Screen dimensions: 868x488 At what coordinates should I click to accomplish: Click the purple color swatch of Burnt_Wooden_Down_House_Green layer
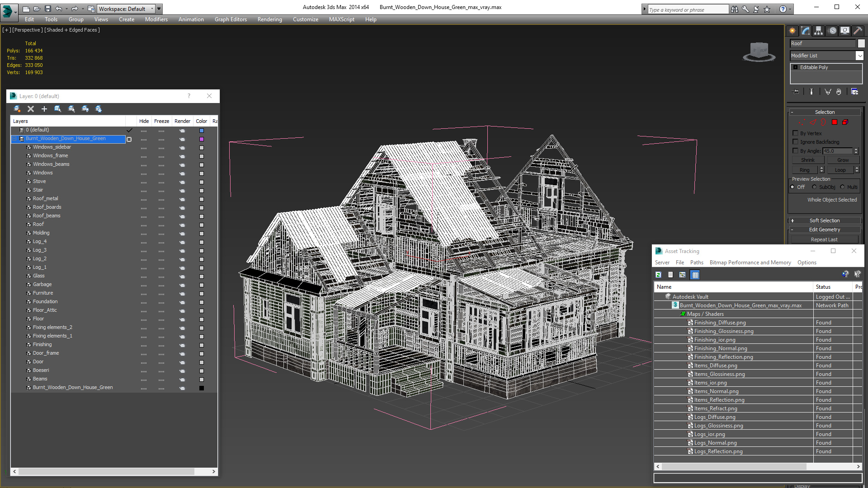point(202,139)
